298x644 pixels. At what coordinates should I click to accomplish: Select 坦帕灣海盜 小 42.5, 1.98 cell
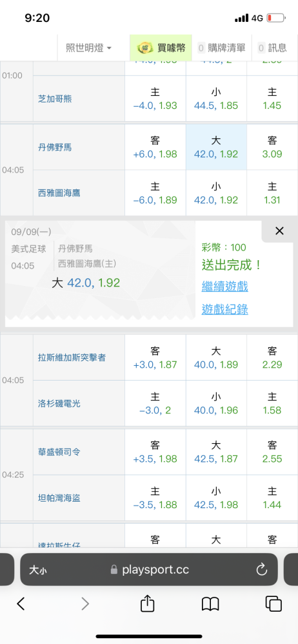pyautogui.click(x=216, y=498)
